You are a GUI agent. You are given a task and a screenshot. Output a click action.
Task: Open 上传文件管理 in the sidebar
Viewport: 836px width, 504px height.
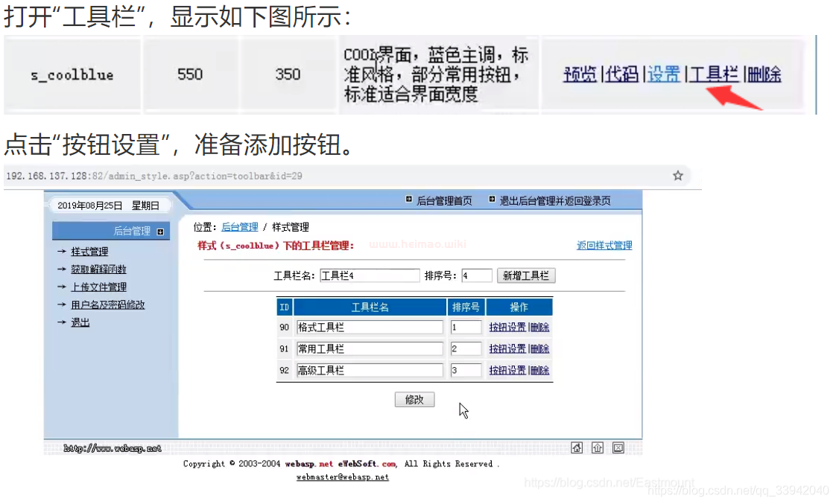click(98, 287)
